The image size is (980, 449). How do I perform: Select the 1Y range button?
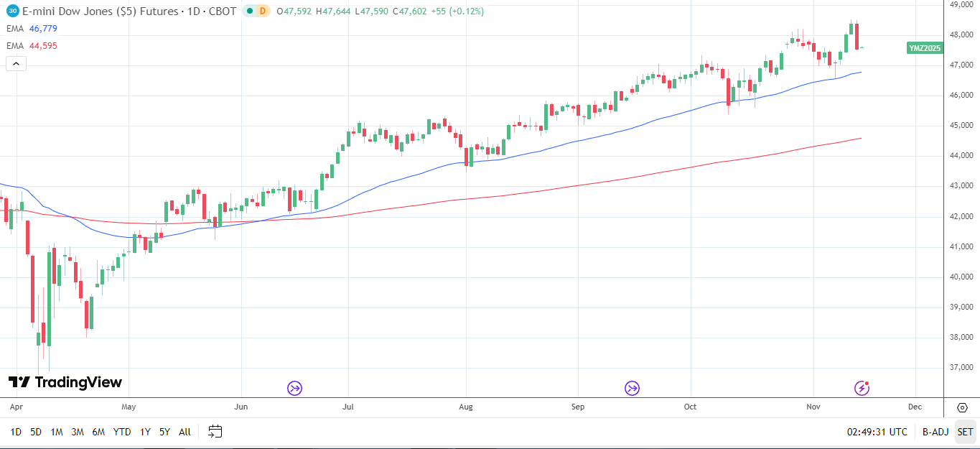tap(144, 432)
